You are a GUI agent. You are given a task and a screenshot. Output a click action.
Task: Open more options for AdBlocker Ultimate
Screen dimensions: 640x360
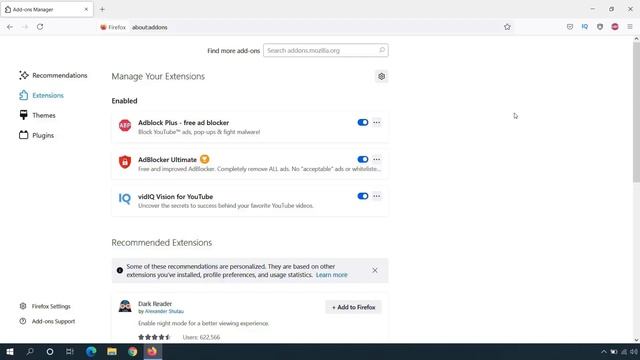point(376,160)
